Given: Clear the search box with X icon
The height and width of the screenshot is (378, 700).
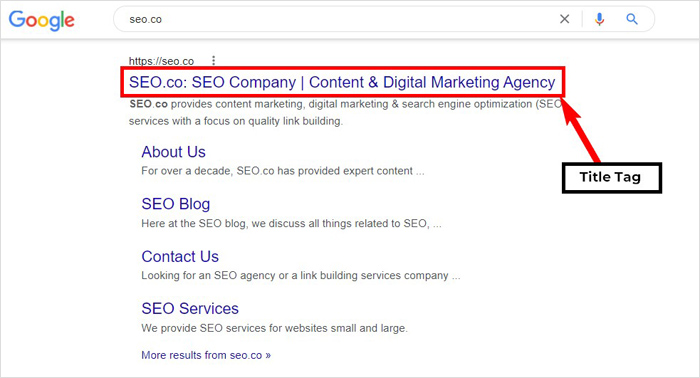Looking at the screenshot, I should (x=564, y=19).
